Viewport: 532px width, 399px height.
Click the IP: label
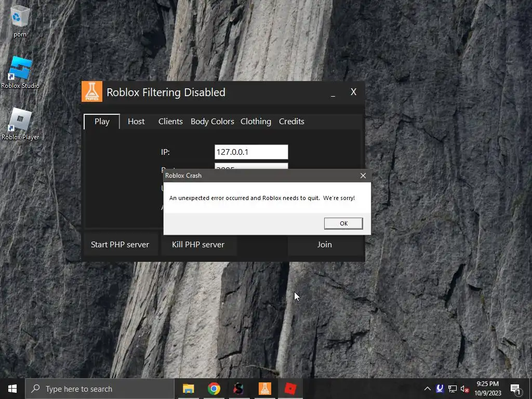pyautogui.click(x=165, y=152)
